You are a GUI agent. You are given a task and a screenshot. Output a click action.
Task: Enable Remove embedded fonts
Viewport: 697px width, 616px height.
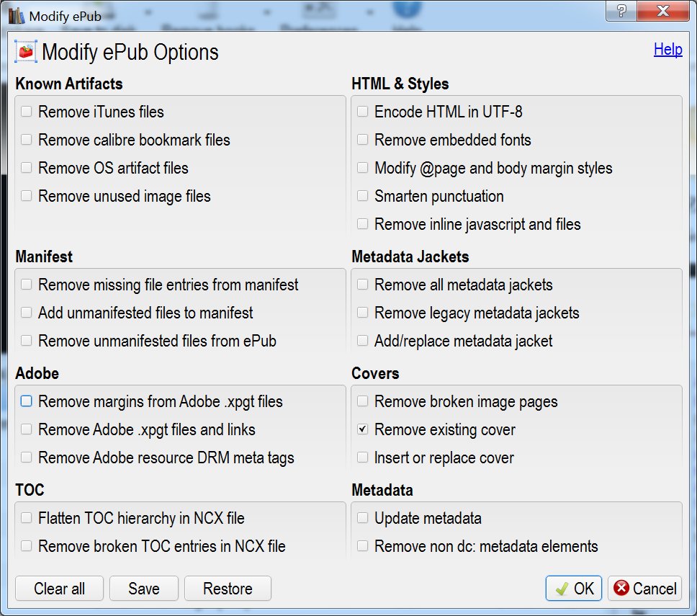click(x=363, y=140)
